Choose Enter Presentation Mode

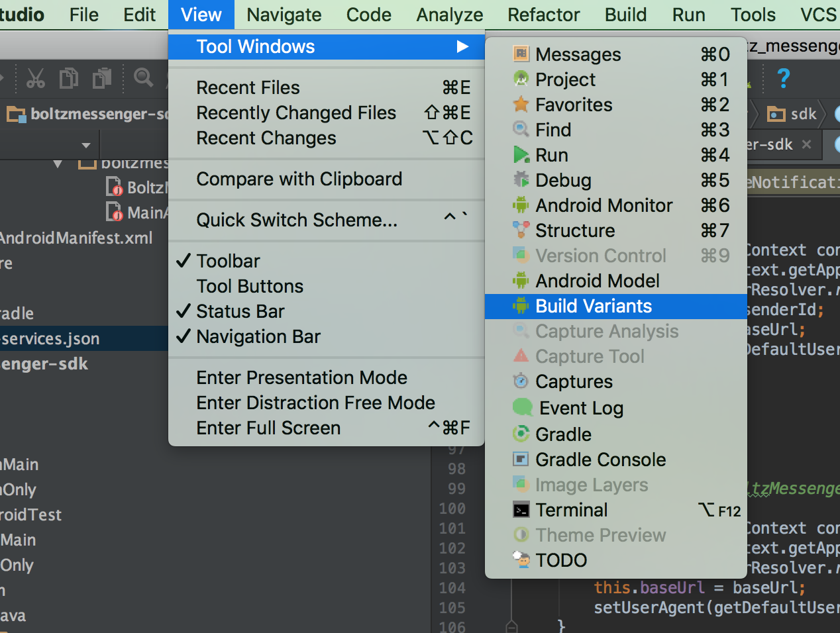(327, 377)
